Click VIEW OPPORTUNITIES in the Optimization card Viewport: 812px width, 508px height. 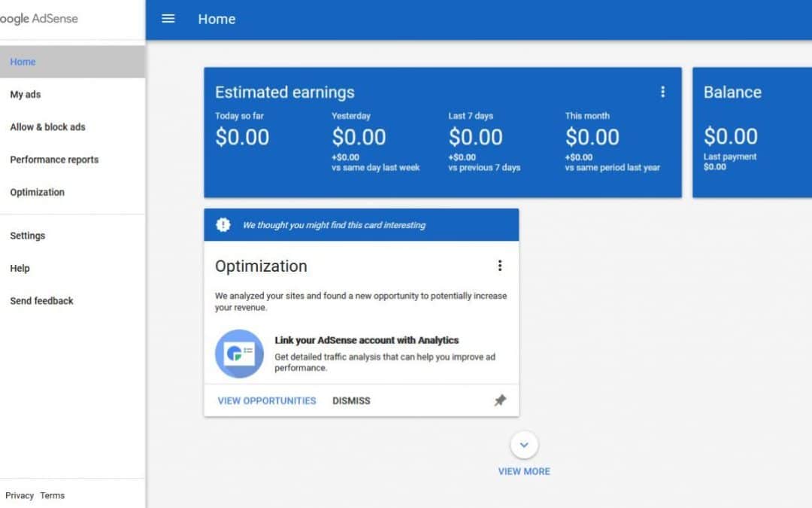[x=265, y=400]
